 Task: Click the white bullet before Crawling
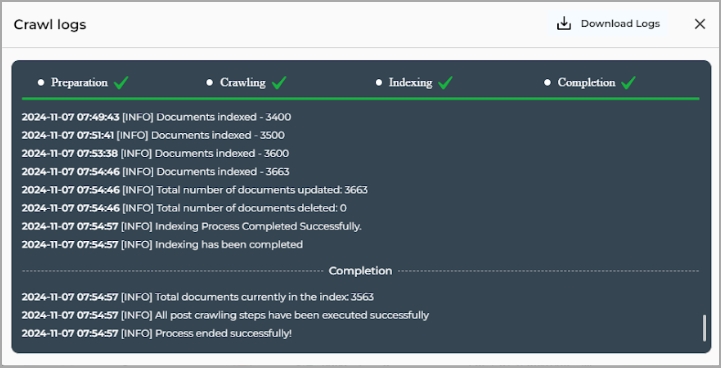210,82
